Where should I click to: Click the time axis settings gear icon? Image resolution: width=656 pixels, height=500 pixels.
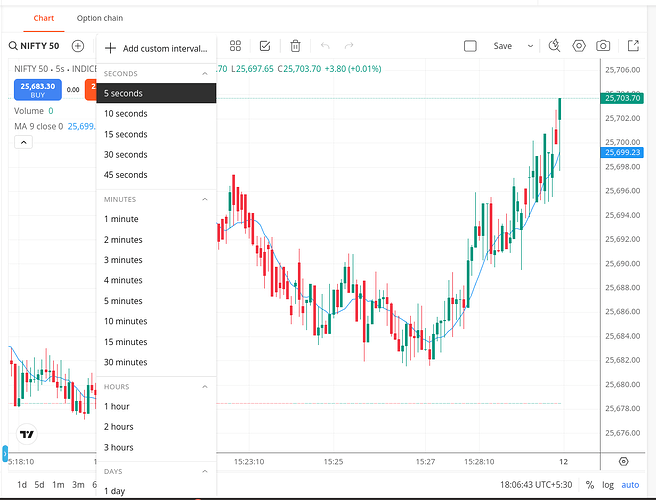pyautogui.click(x=623, y=461)
